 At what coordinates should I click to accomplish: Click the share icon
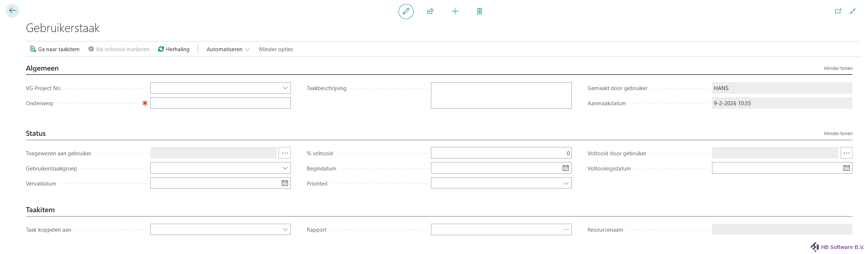tap(430, 12)
